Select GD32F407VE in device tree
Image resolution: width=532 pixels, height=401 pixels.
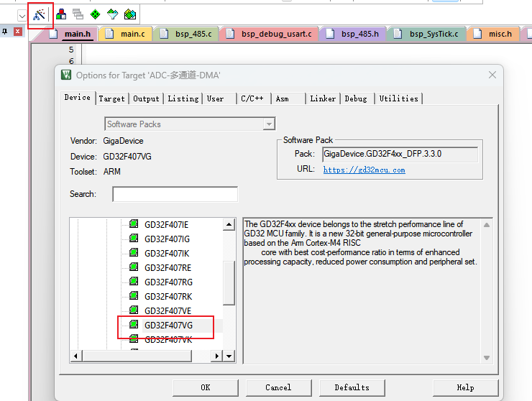pyautogui.click(x=168, y=311)
